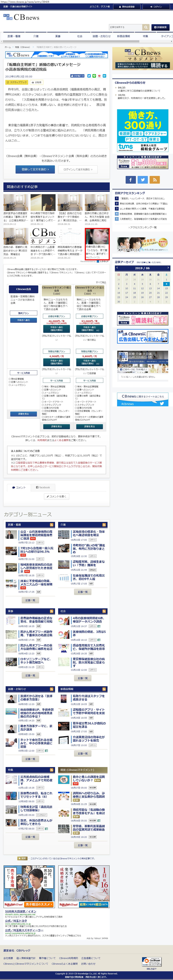This screenshot has width=173, height=980.
Task: Click RSS icon for 医療・看護 category
Action: (52, 525)
